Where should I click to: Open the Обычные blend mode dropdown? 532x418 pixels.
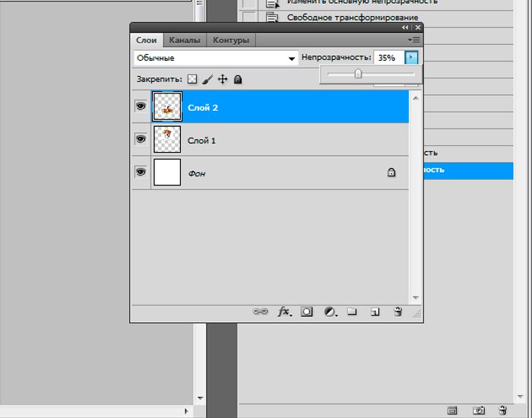tap(216, 58)
